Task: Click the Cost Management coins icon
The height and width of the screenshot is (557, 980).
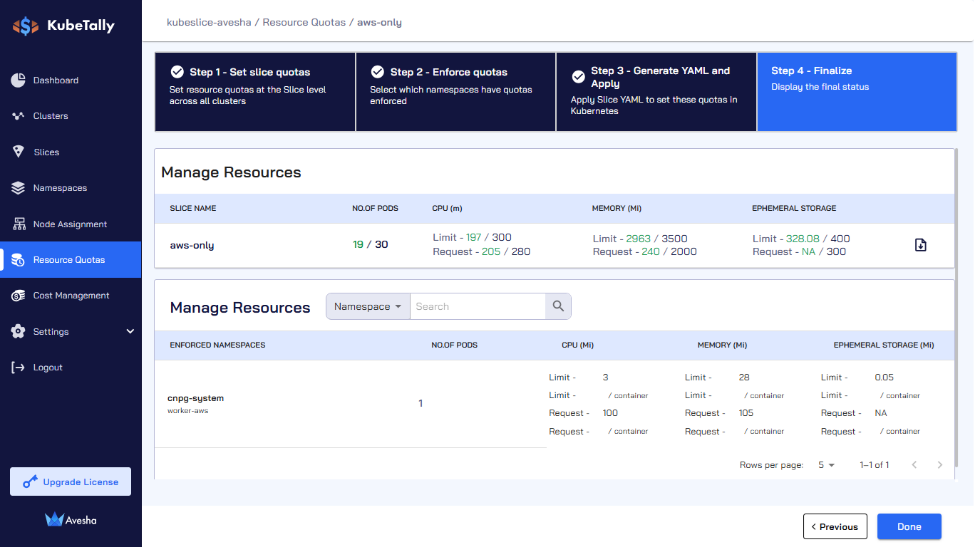Action: [x=19, y=296]
